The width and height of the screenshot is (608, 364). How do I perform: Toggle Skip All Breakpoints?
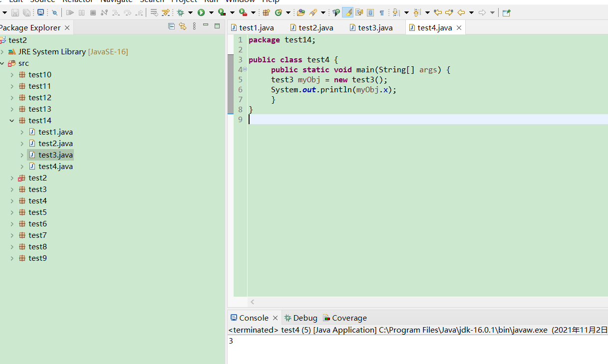pyautogui.click(x=54, y=12)
